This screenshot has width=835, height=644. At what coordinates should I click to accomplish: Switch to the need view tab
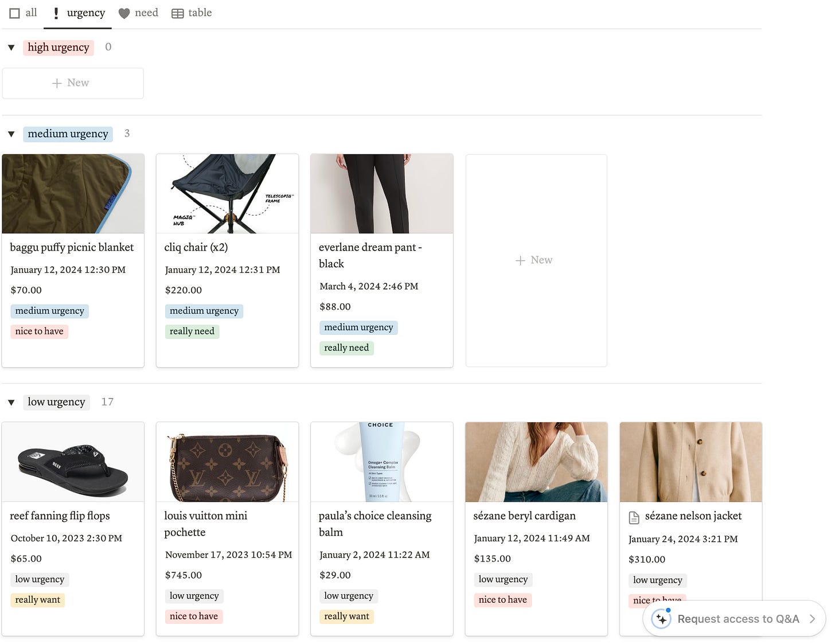tap(138, 13)
